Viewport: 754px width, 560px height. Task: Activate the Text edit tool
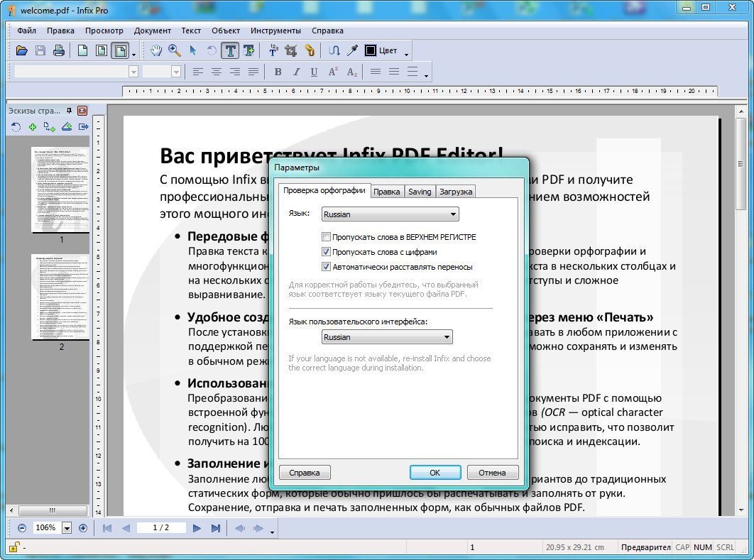tap(230, 50)
